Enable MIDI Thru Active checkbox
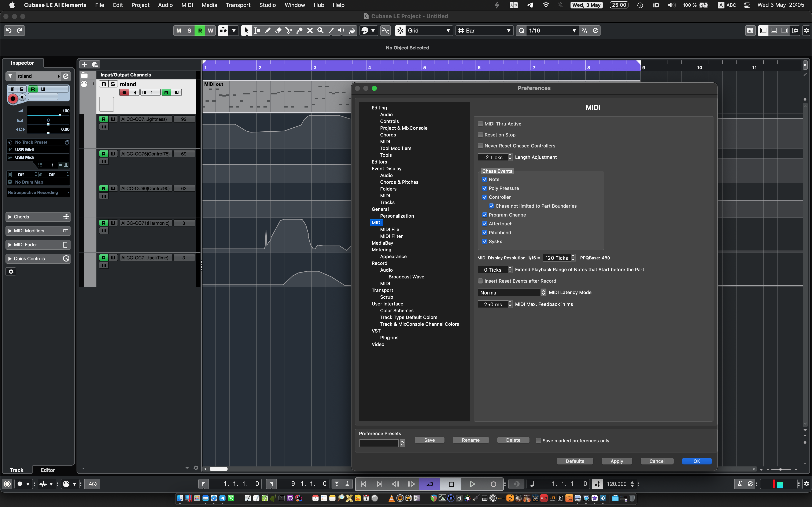This screenshot has width=812, height=507. click(480, 124)
